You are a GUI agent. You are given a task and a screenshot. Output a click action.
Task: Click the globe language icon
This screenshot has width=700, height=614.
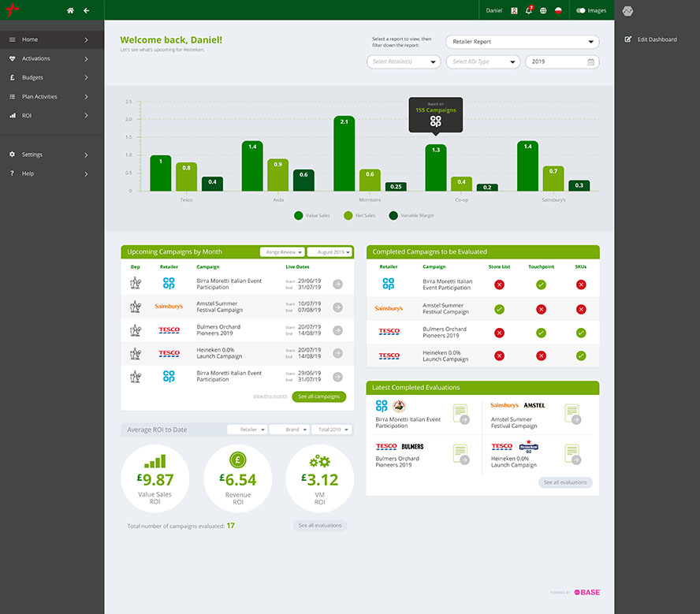pyautogui.click(x=542, y=10)
